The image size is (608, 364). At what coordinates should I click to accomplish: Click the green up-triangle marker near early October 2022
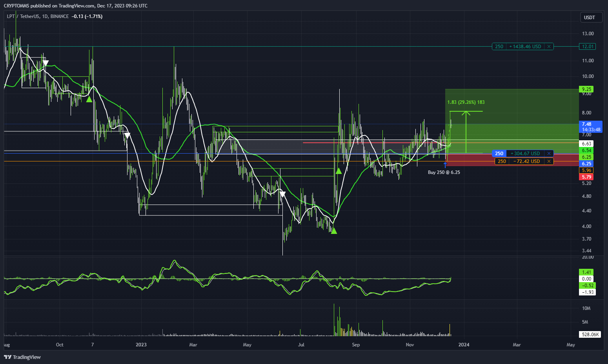89,100
